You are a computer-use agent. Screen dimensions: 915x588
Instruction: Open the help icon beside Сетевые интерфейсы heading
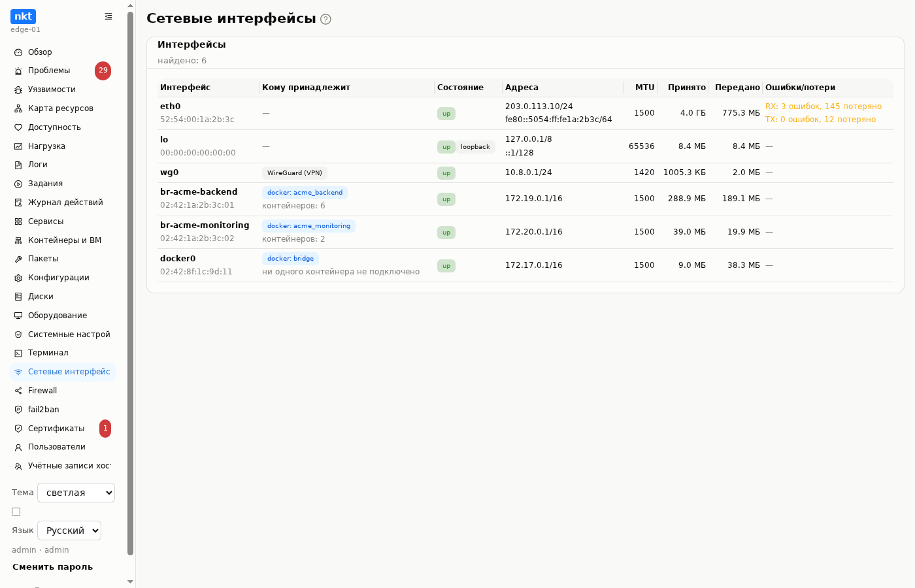[325, 19]
